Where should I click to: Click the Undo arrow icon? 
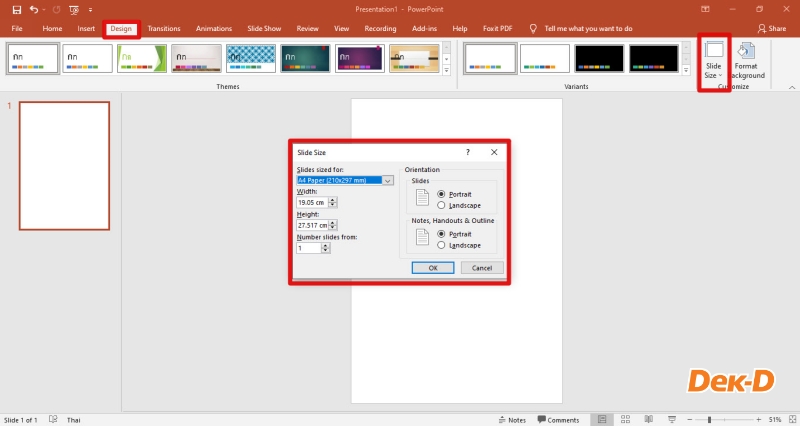tap(33, 9)
